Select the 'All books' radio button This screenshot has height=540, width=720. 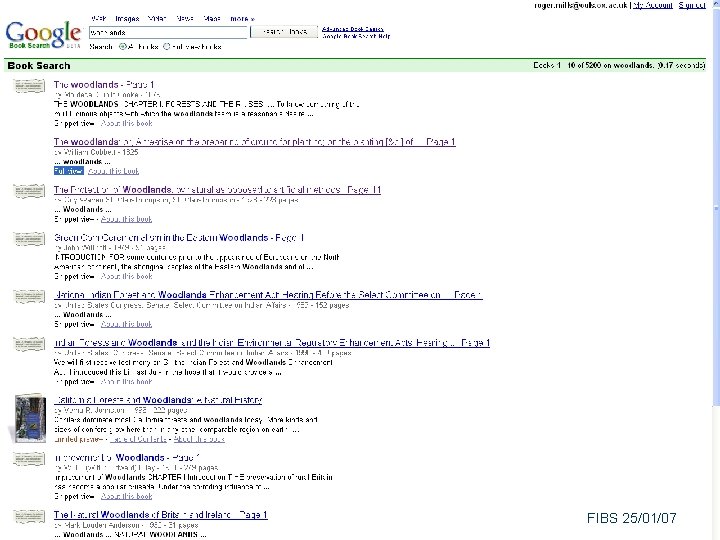(x=123, y=46)
